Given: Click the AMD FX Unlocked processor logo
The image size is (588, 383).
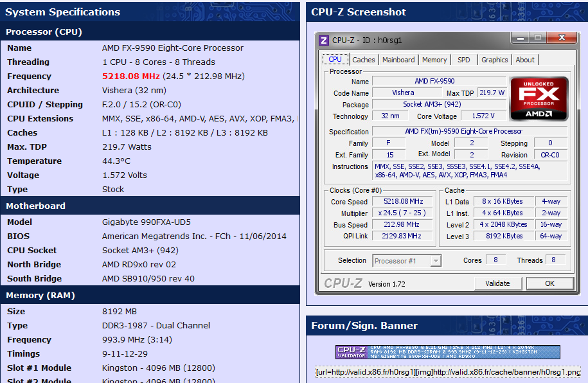Looking at the screenshot, I should [539, 99].
